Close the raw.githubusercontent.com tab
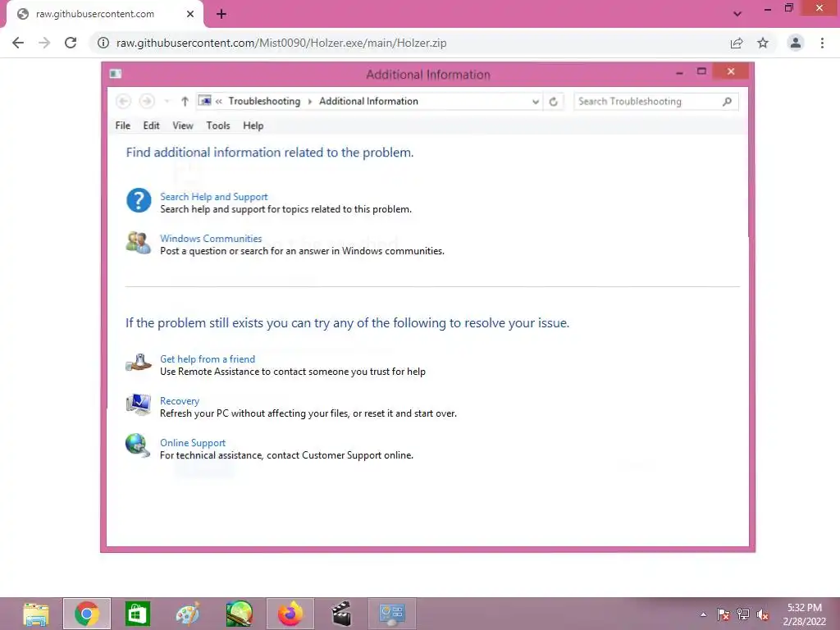840x630 pixels. point(190,14)
